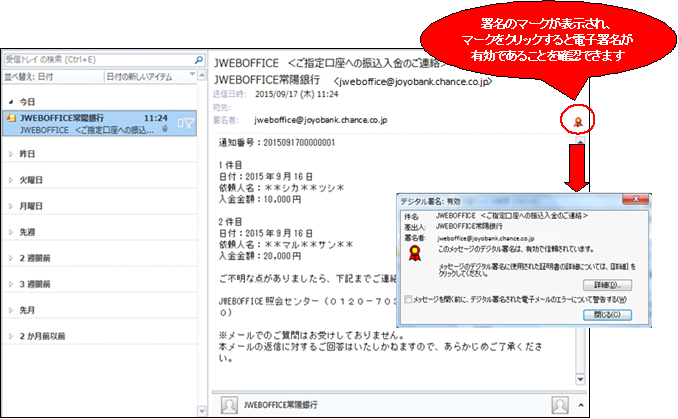
Task: Expand the 月曜日 group
Action: point(11,206)
